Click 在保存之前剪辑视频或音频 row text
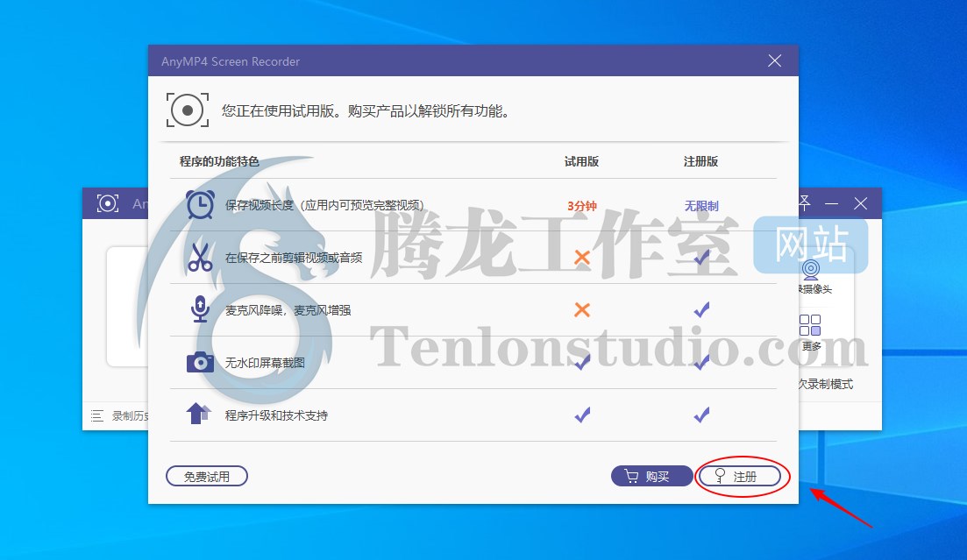 pos(294,258)
